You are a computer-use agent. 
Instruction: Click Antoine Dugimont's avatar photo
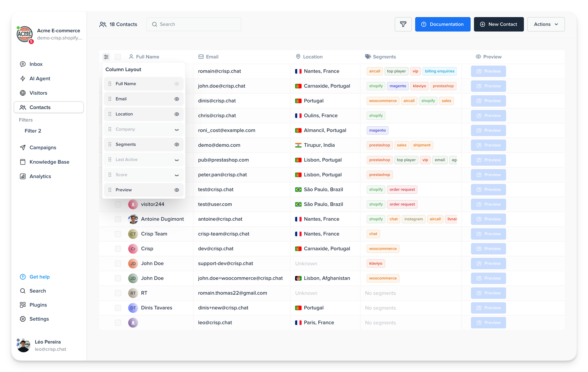[x=133, y=219]
